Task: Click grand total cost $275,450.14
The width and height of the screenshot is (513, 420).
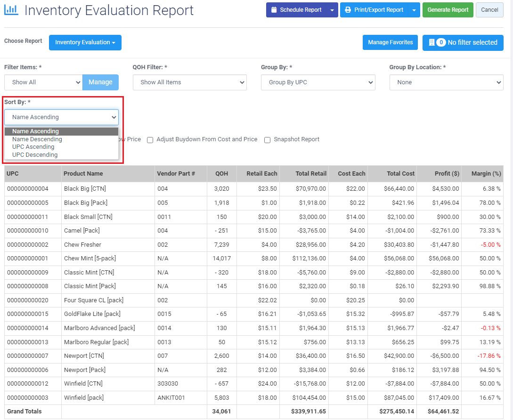Action: point(397,412)
